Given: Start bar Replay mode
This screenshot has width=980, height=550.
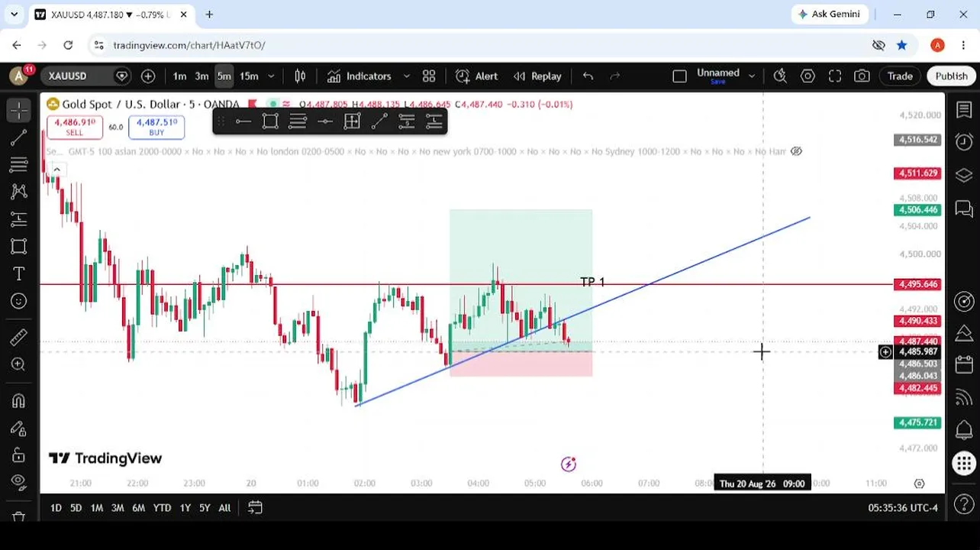Looking at the screenshot, I should pos(538,76).
